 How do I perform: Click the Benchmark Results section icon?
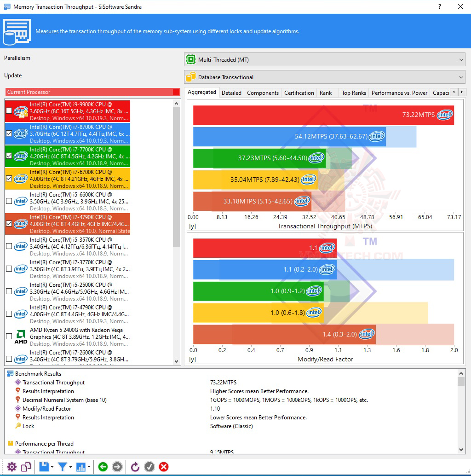(x=10, y=373)
